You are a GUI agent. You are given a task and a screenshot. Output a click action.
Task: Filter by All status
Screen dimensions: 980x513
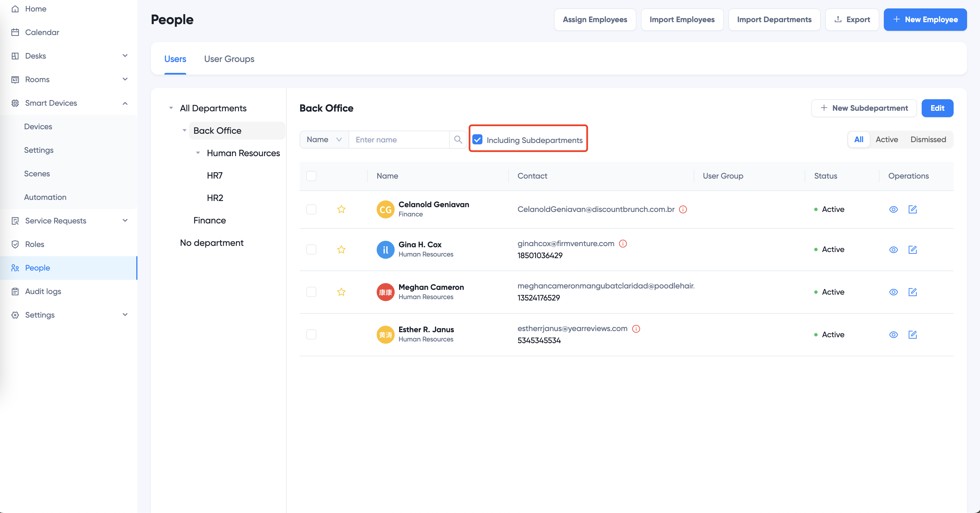[x=859, y=140]
